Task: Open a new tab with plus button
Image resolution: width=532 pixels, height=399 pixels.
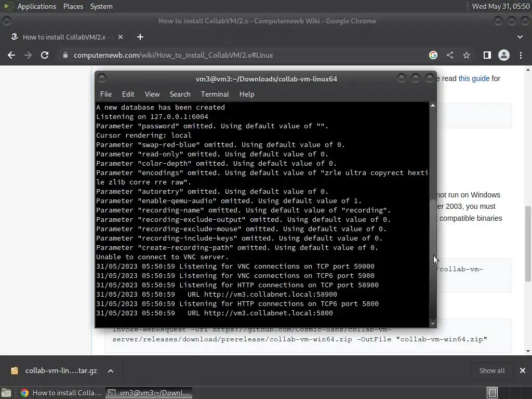Action: [140, 37]
